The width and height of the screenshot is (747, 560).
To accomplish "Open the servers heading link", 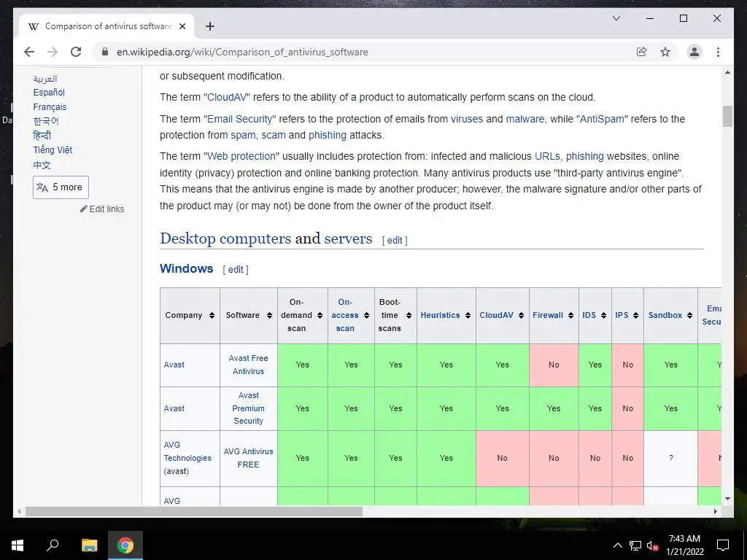I will tap(348, 238).
